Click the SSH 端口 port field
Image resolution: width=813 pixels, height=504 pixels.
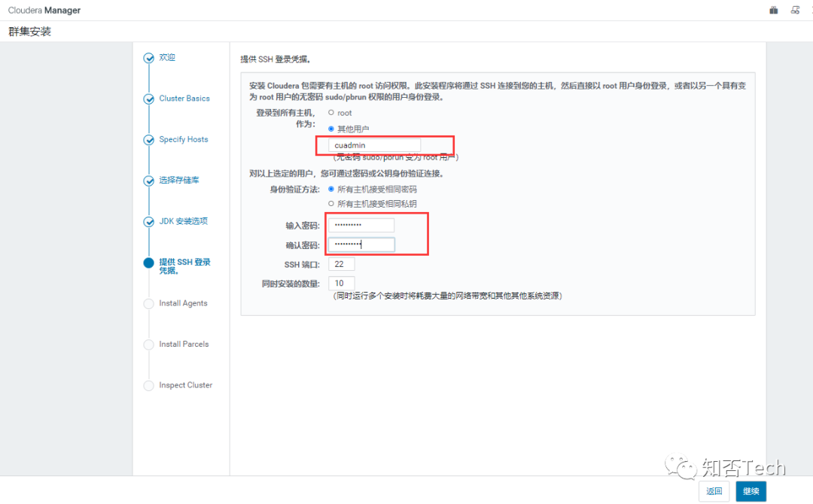[x=341, y=264]
